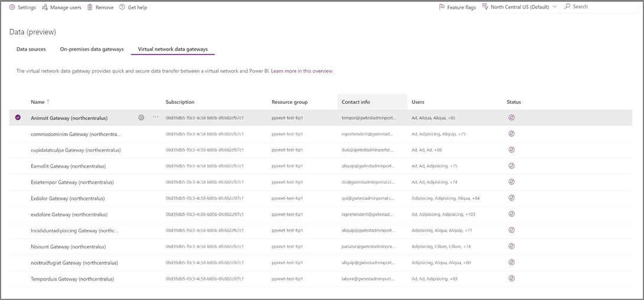Open Get help question icon
644x300 pixels.
point(122,8)
